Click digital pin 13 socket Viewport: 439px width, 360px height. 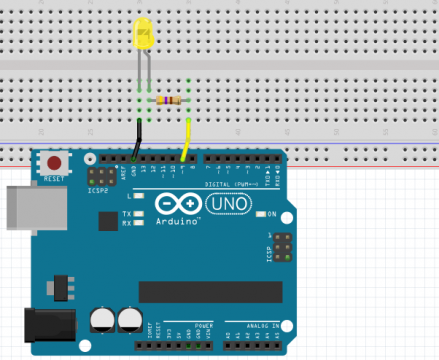pos(143,159)
